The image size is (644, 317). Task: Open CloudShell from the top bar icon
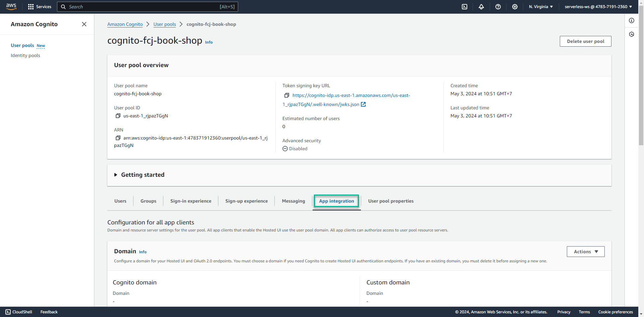(465, 7)
